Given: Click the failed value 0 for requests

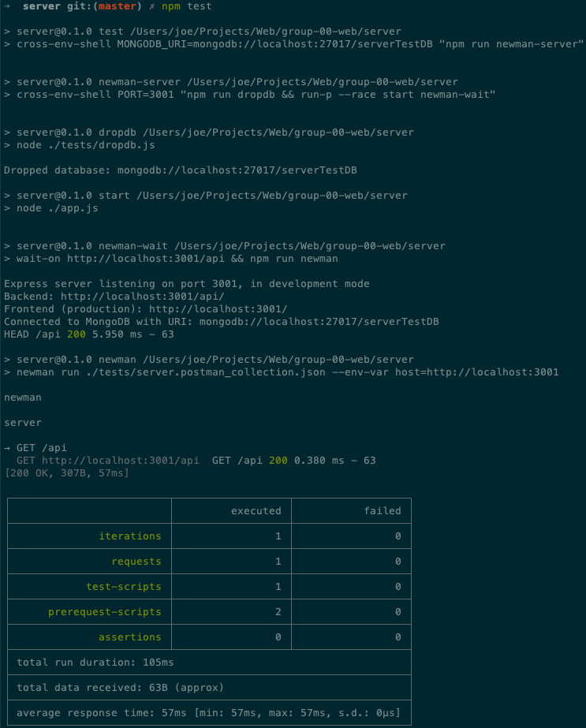Looking at the screenshot, I should [398, 562].
